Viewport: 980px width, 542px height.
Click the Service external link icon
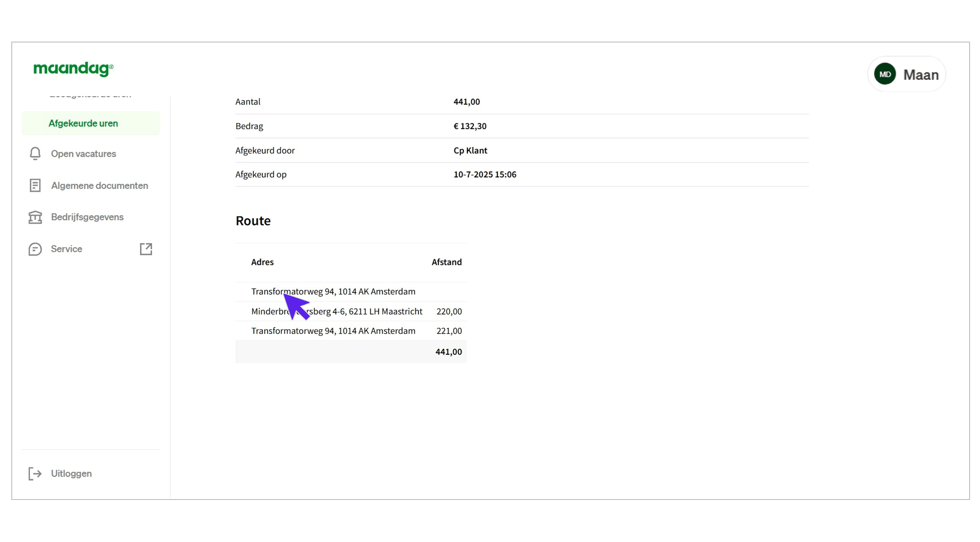[146, 249]
